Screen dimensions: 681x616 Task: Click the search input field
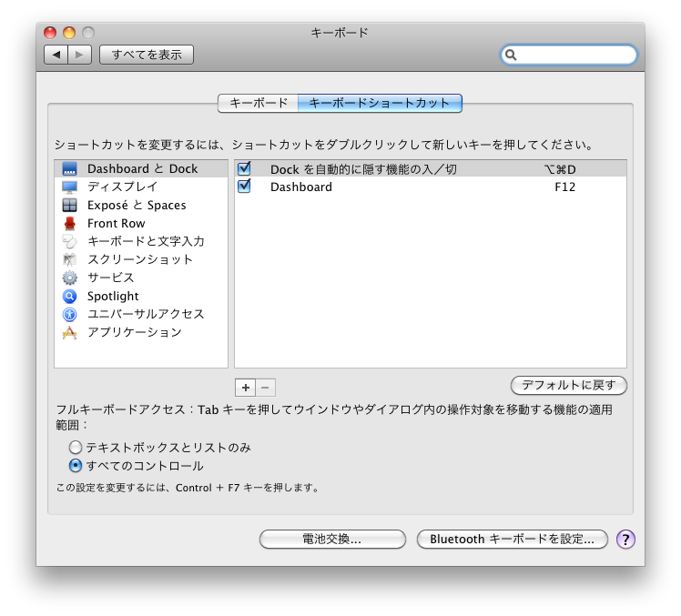pyautogui.click(x=568, y=55)
